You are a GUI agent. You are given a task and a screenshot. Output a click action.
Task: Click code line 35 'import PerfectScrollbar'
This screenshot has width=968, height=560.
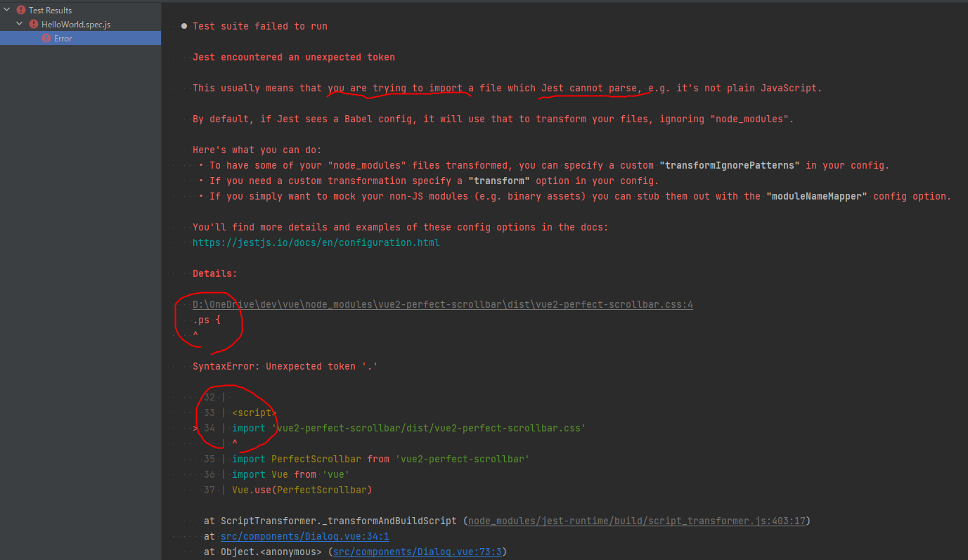pos(380,459)
